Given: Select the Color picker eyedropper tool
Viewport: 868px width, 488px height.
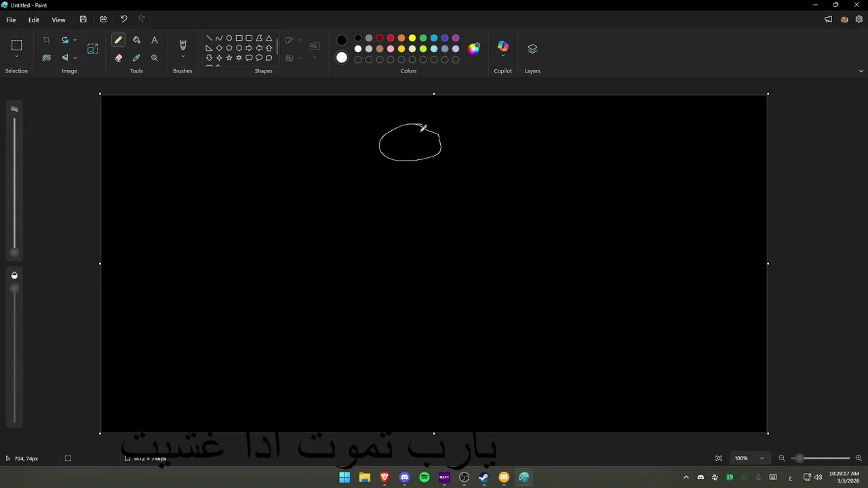Looking at the screenshot, I should pyautogui.click(x=136, y=58).
